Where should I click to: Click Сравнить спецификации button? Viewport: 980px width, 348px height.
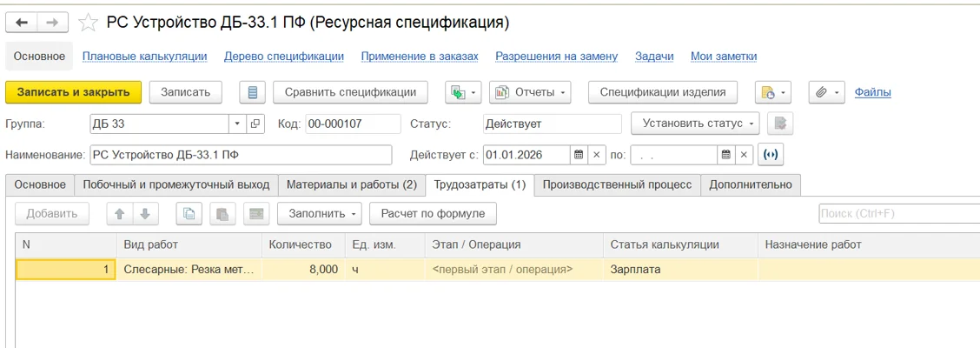point(350,92)
